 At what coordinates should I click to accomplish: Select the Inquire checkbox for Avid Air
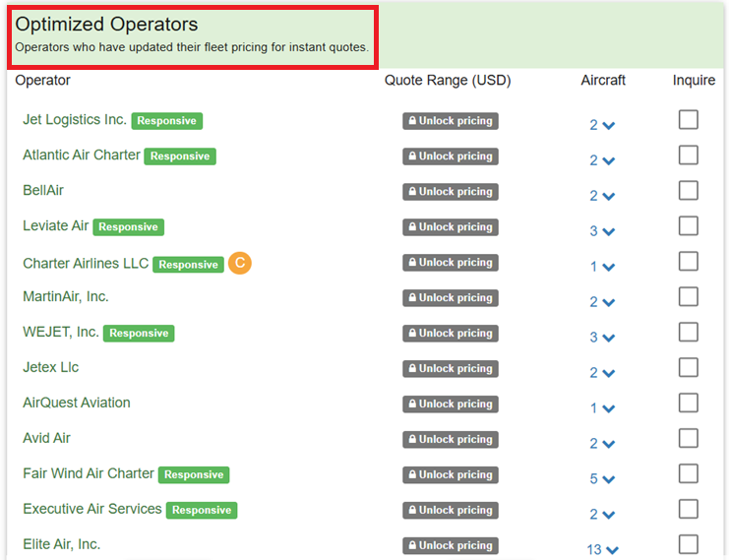tap(689, 439)
